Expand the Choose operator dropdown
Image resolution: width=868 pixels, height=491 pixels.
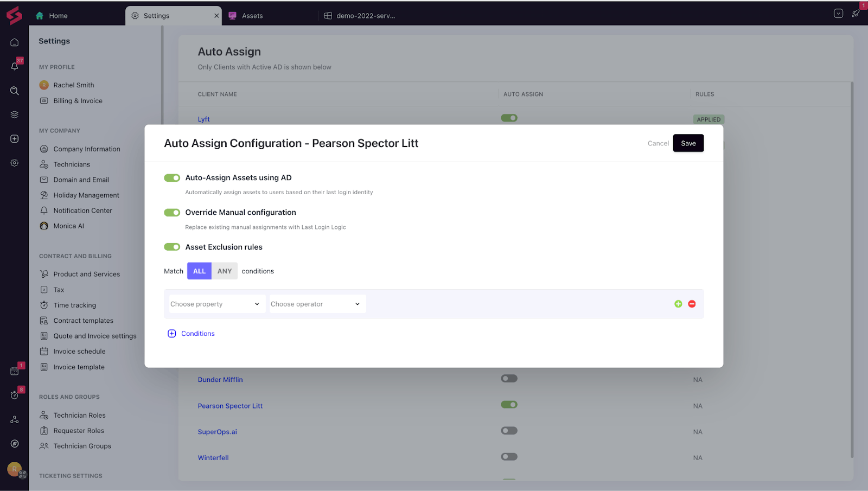point(316,304)
